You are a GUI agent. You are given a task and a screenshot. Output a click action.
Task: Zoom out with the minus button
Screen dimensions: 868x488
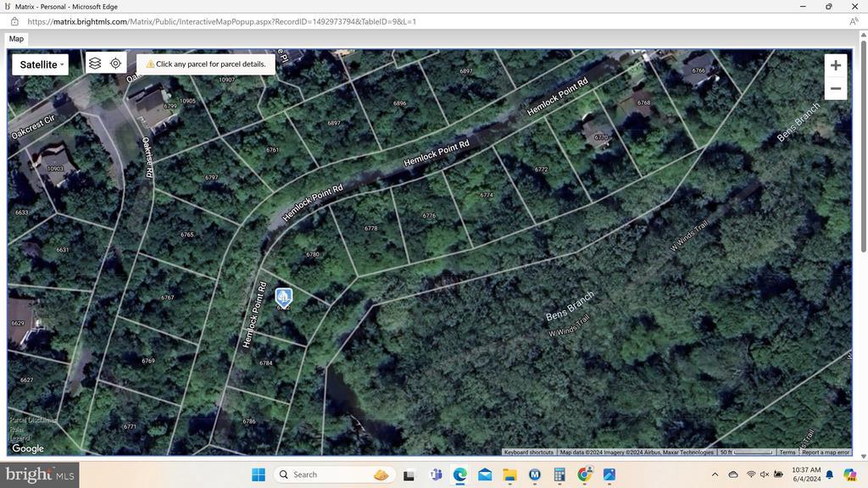click(835, 88)
